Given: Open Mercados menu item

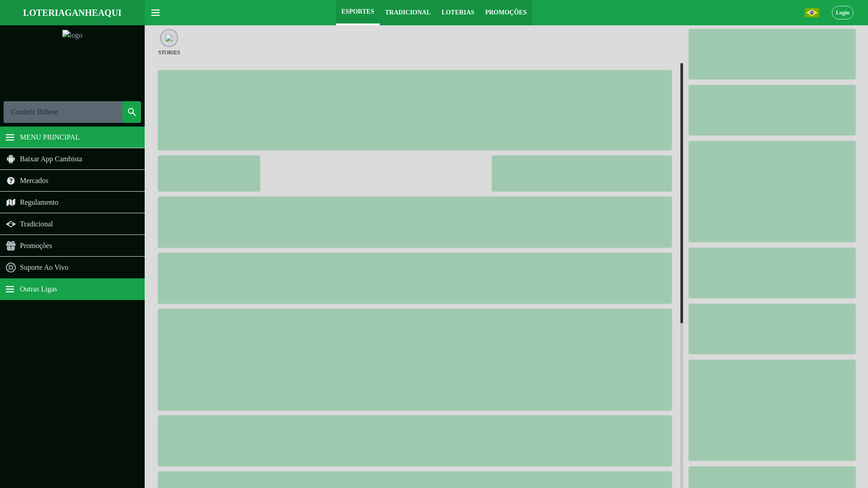Looking at the screenshot, I should [x=72, y=181].
